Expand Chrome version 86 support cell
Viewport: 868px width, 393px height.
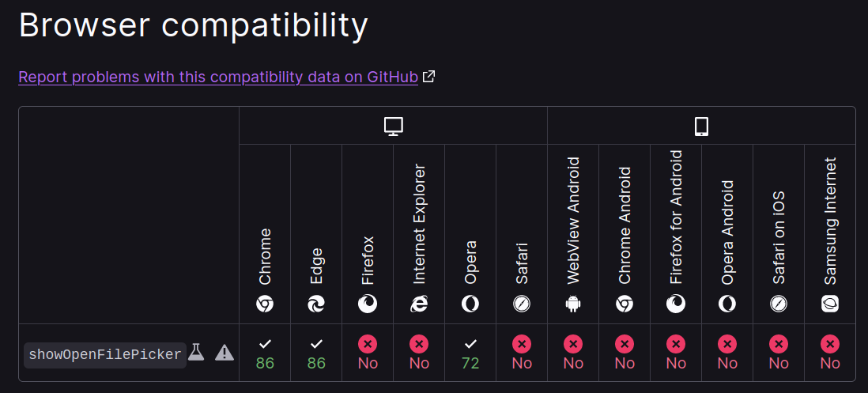pos(265,353)
